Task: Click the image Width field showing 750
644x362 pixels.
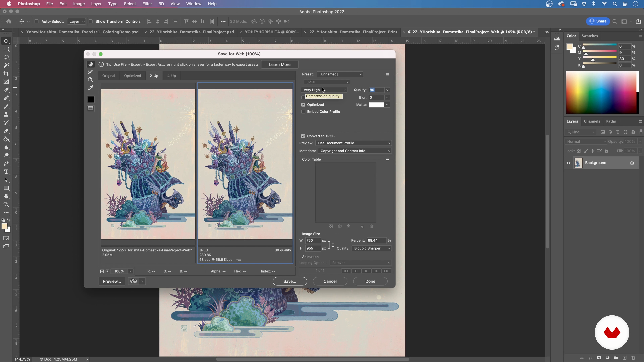Action: click(313, 241)
